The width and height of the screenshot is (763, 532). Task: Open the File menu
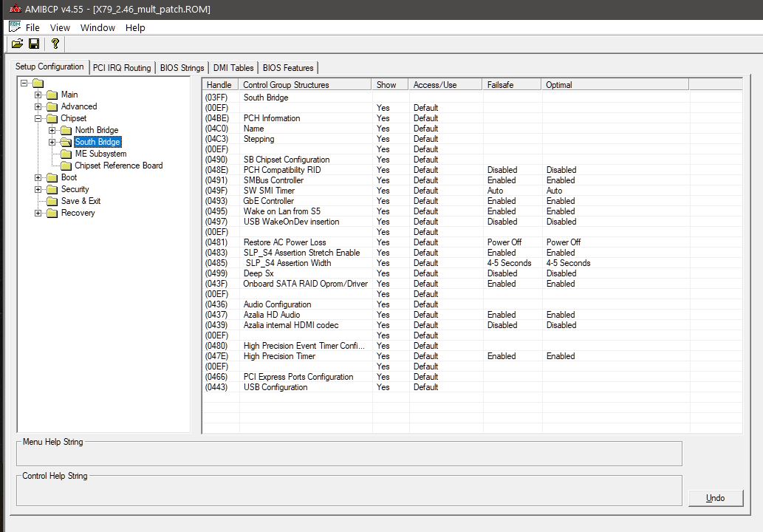tap(32, 28)
